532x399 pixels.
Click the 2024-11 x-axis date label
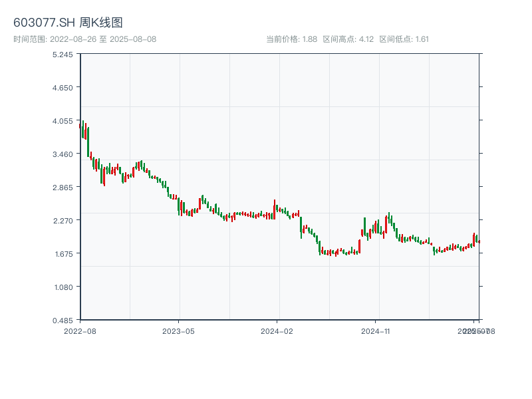coord(376,331)
